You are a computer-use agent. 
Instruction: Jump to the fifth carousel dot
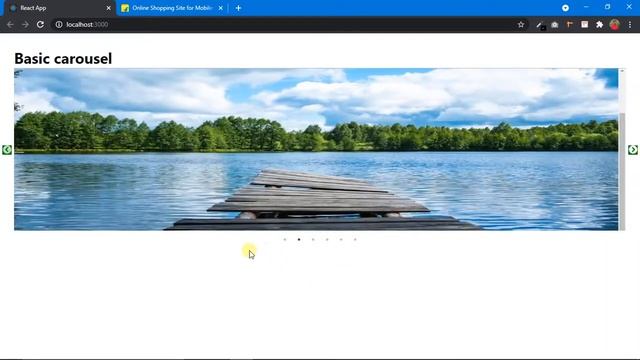click(341, 240)
